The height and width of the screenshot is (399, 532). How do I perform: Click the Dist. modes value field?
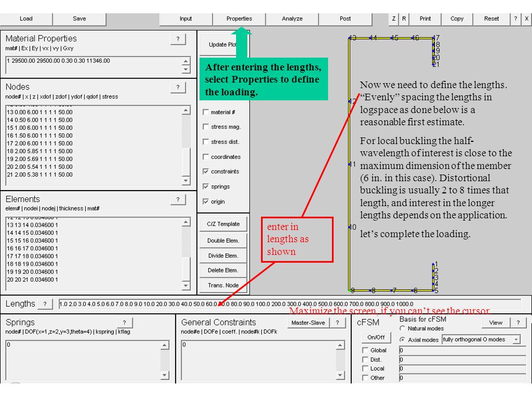tap(462, 360)
